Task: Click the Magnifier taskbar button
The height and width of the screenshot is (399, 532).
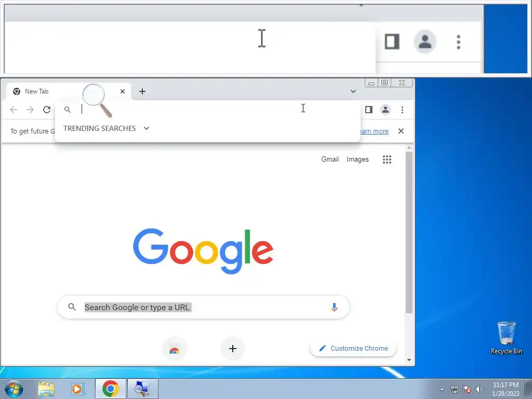Action: coord(142,389)
